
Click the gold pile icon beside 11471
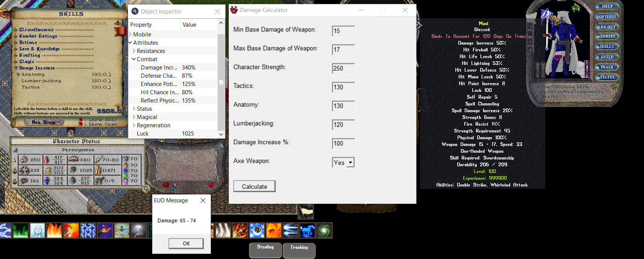pos(98,170)
